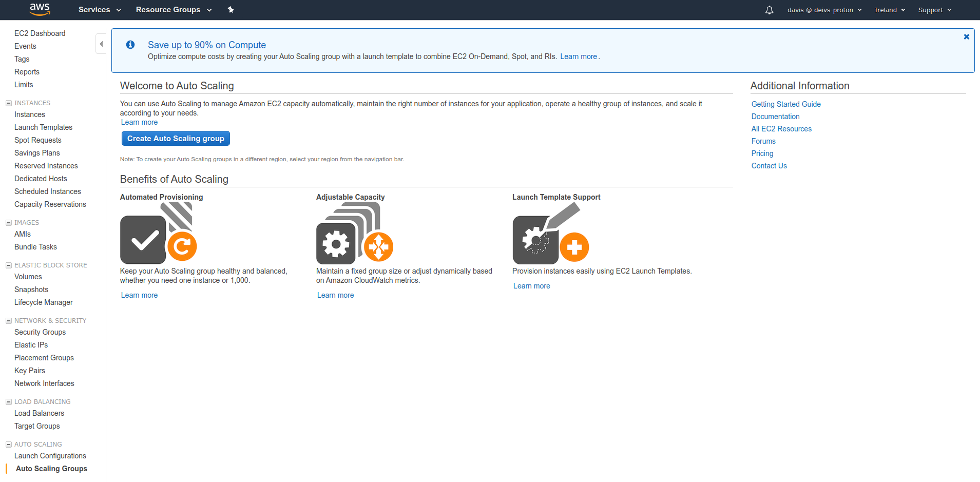Open Lifecycle Manager
The image size is (980, 482).
(x=44, y=302)
